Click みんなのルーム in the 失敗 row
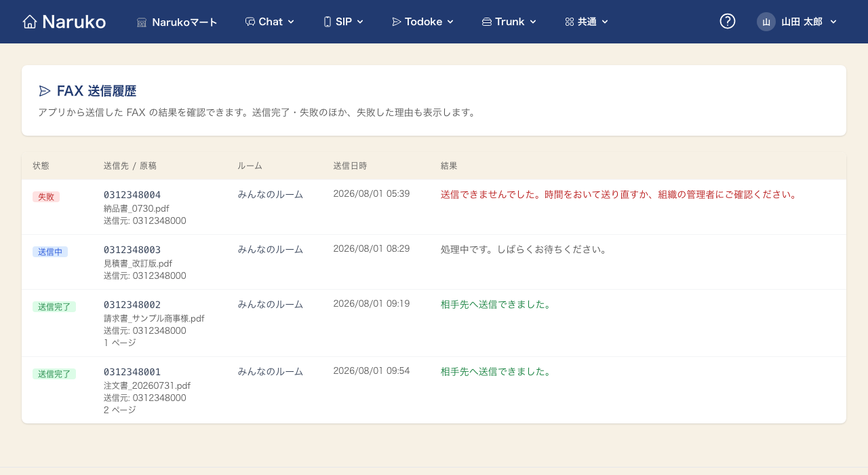868x475 pixels. (270, 194)
